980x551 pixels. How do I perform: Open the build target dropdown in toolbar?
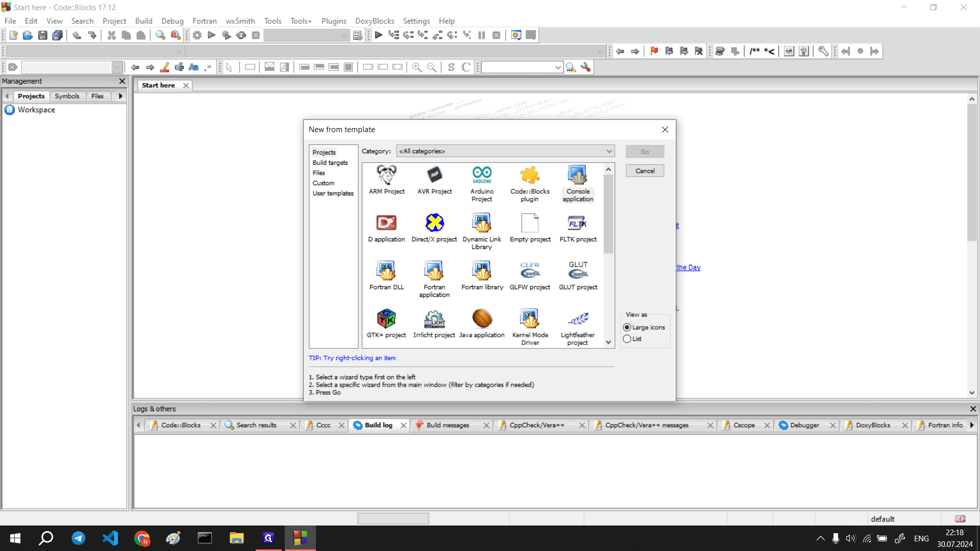click(306, 35)
